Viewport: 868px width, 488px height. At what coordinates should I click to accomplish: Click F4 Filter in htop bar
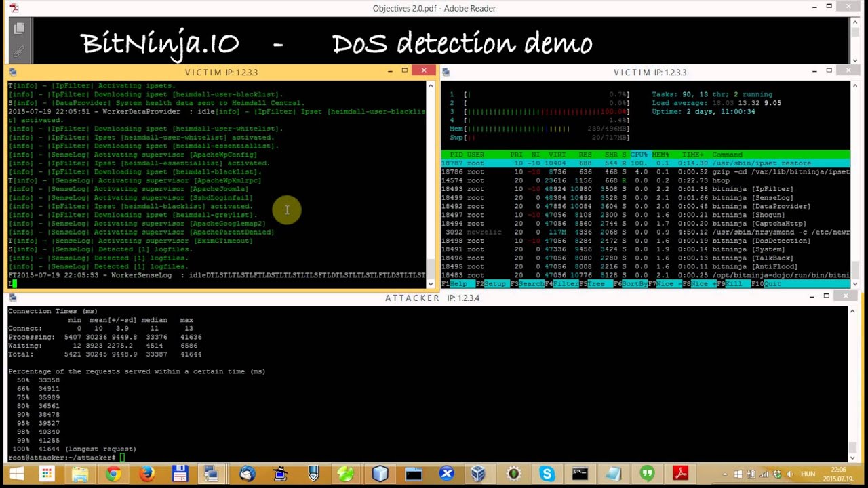(562, 284)
